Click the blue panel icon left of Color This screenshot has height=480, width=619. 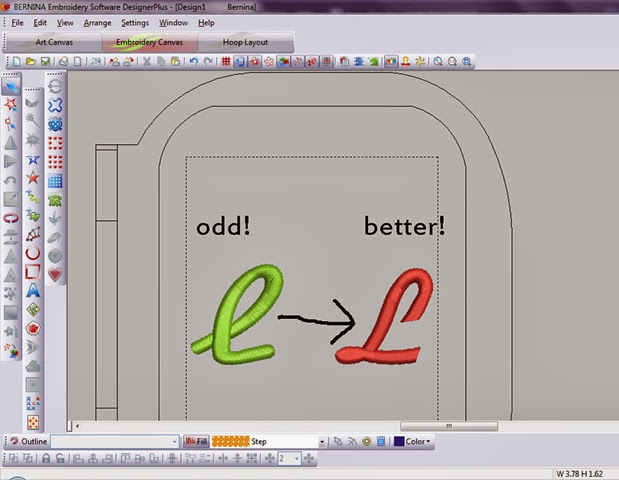point(381,441)
